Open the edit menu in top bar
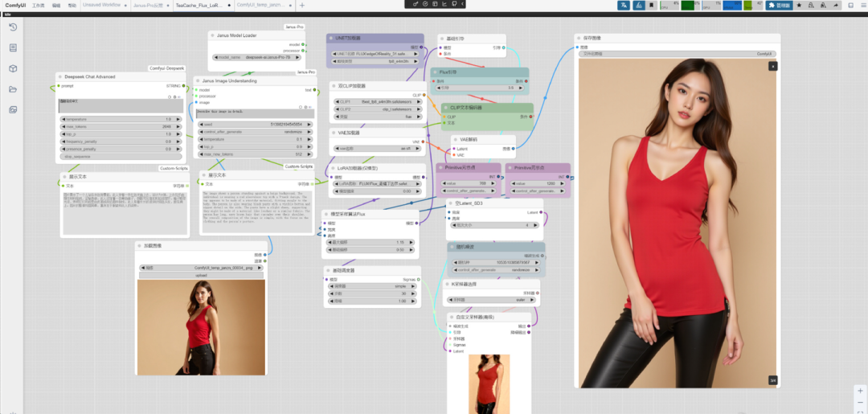This screenshot has height=414, width=868. tap(56, 5)
